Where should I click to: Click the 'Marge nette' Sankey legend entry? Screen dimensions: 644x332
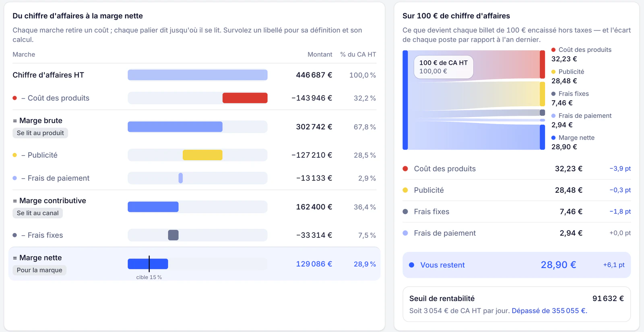573,142
